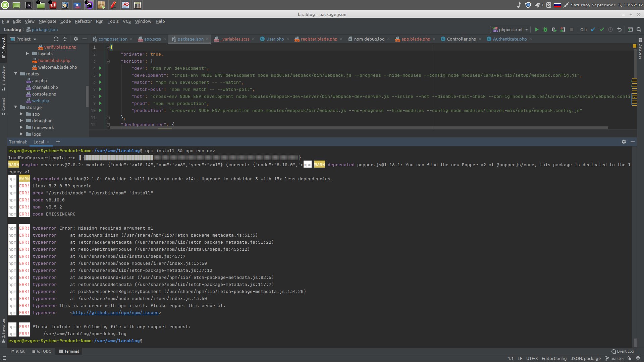
Task: Update project with blue Git arrow
Action: tap(593, 29)
